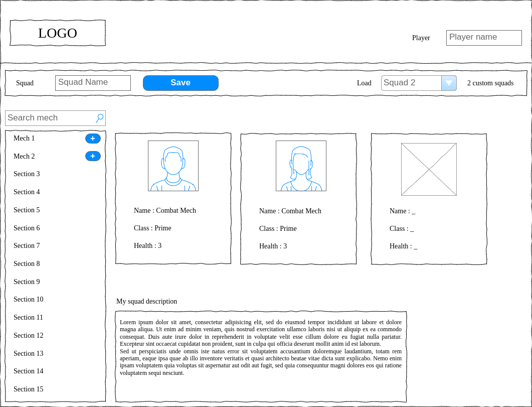Click the 'My squad description' label
The image size is (532, 407).
pos(146,301)
